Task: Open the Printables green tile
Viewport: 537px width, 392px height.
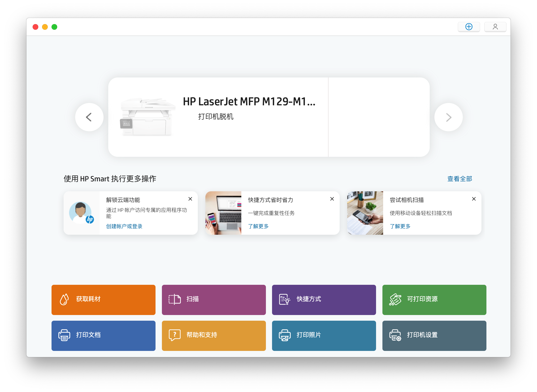Action: click(x=434, y=300)
